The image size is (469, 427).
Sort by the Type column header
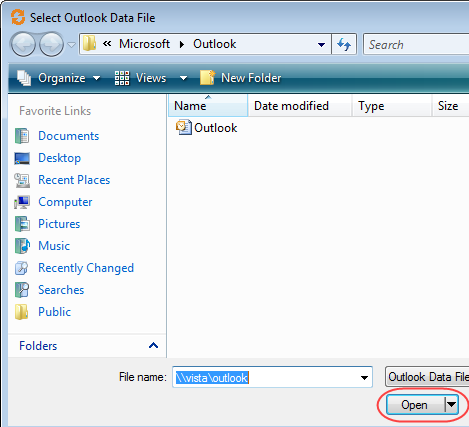pyautogui.click(x=392, y=106)
